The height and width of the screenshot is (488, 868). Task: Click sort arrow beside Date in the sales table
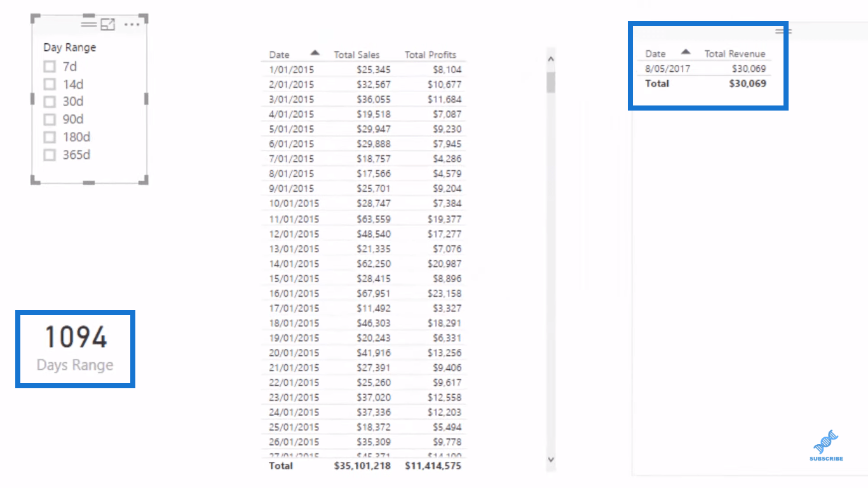click(x=315, y=53)
